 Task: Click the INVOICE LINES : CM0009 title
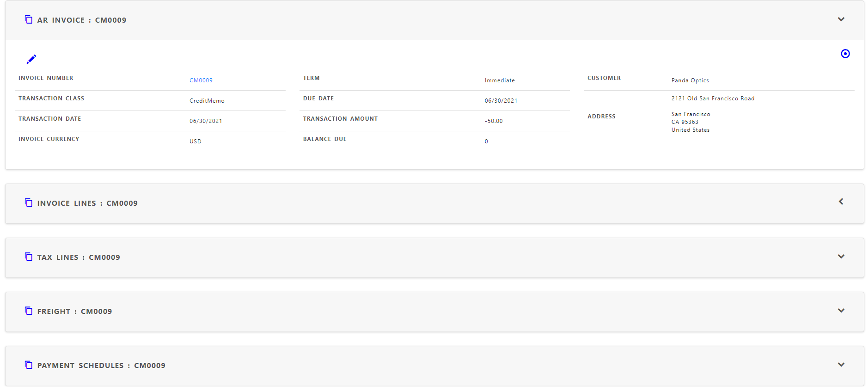tap(87, 203)
